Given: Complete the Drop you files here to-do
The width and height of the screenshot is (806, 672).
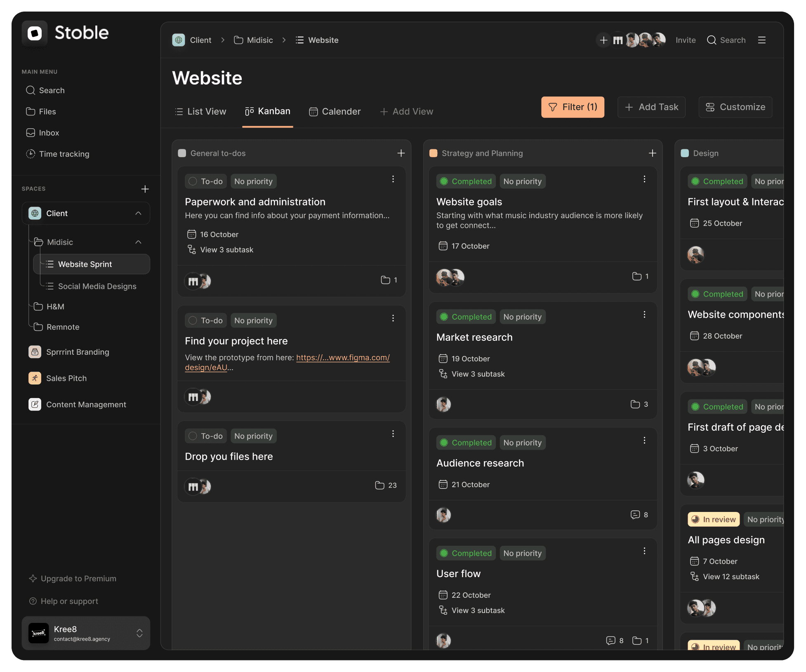Looking at the screenshot, I should point(192,436).
